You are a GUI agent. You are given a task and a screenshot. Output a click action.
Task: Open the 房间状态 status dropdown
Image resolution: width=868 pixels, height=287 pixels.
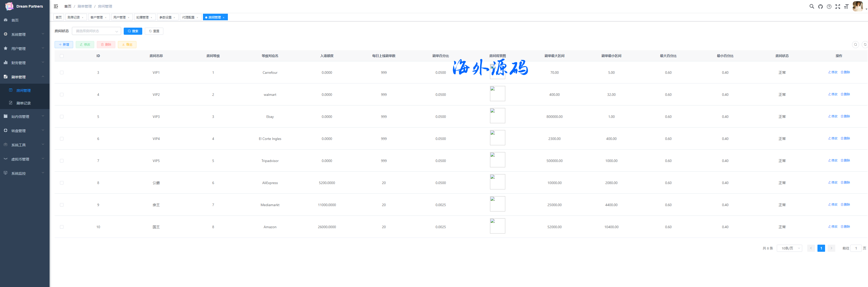[96, 31]
